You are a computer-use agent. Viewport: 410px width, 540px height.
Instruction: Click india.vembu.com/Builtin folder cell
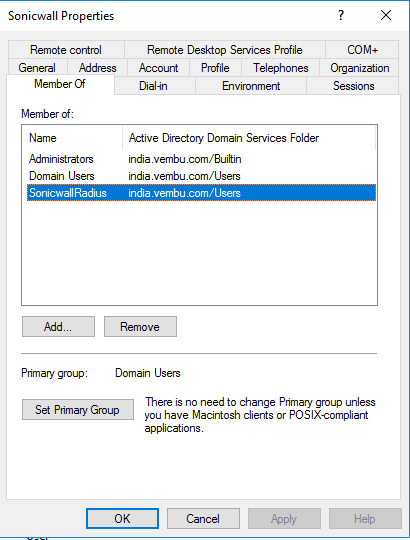pyautogui.click(x=185, y=159)
